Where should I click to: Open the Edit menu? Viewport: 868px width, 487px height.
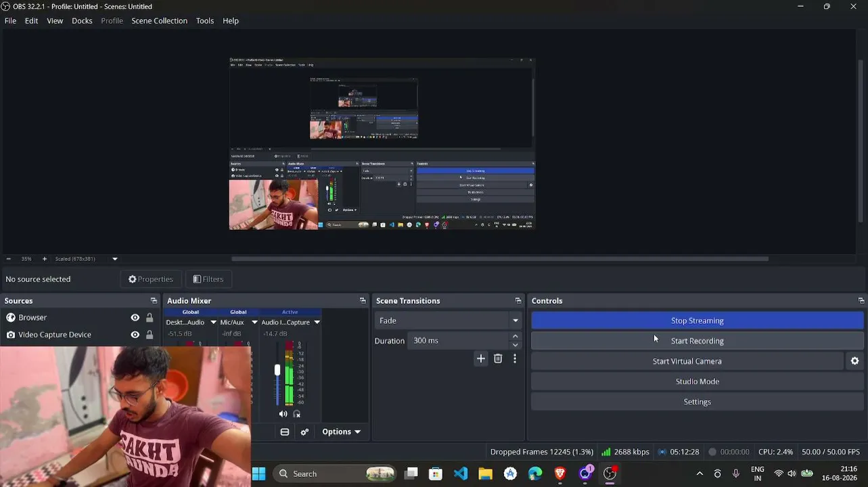pyautogui.click(x=31, y=21)
